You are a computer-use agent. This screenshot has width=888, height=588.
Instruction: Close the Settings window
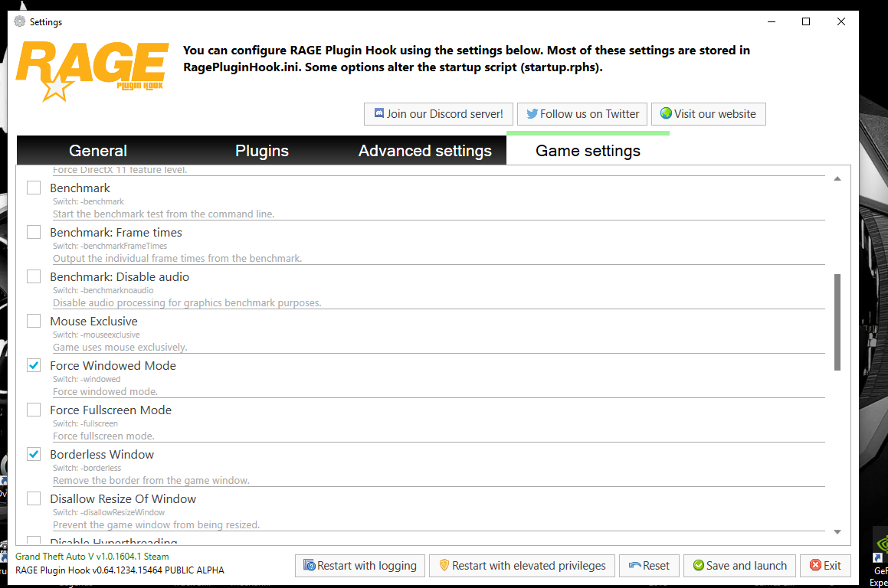841,21
